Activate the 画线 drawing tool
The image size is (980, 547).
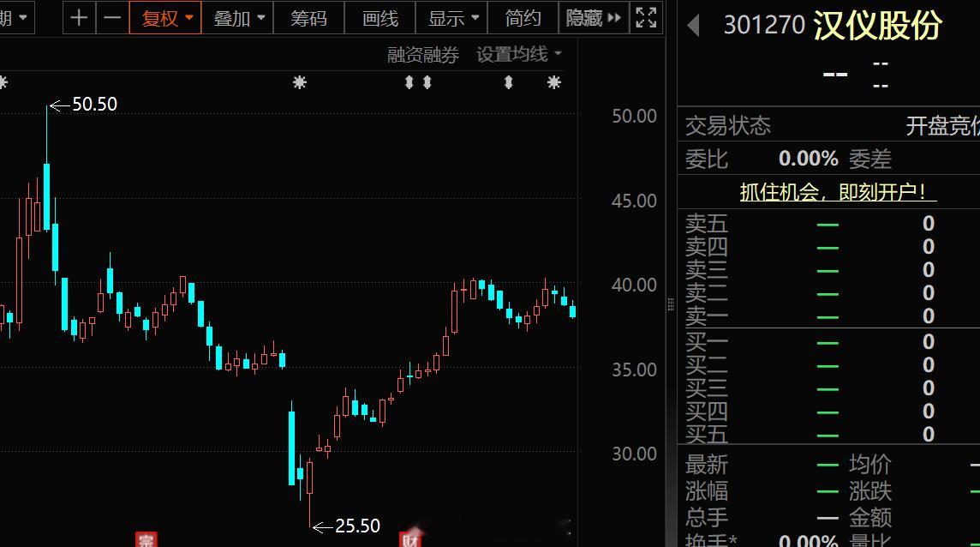coord(380,18)
